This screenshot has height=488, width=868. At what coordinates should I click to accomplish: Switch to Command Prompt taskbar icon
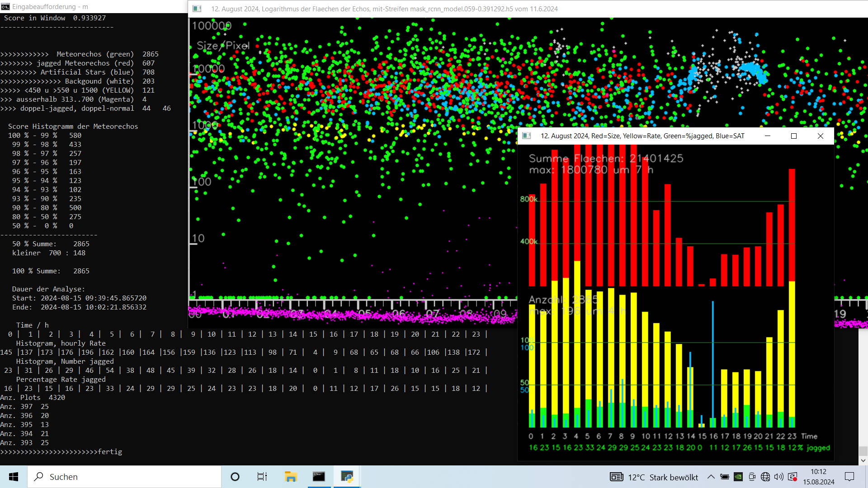pyautogui.click(x=319, y=477)
